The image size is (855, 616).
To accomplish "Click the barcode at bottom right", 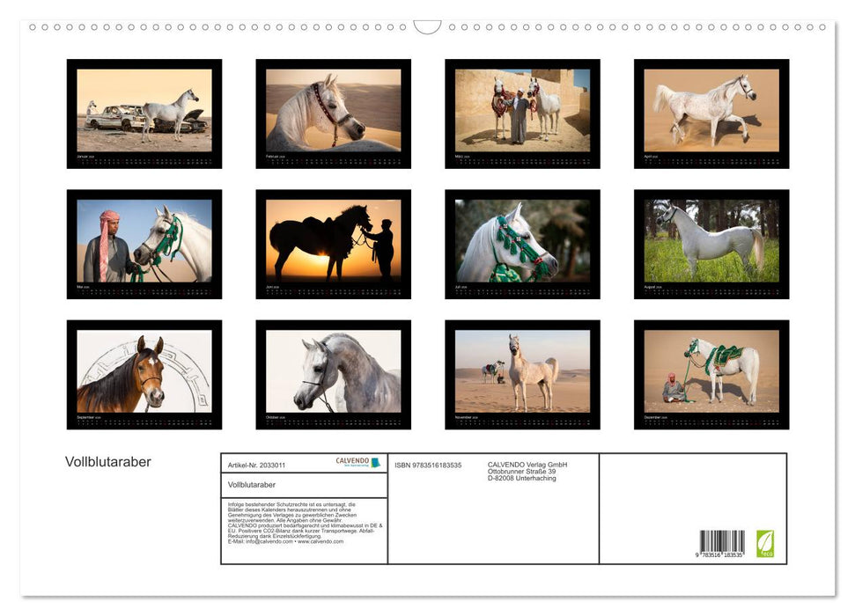I will pos(722,544).
